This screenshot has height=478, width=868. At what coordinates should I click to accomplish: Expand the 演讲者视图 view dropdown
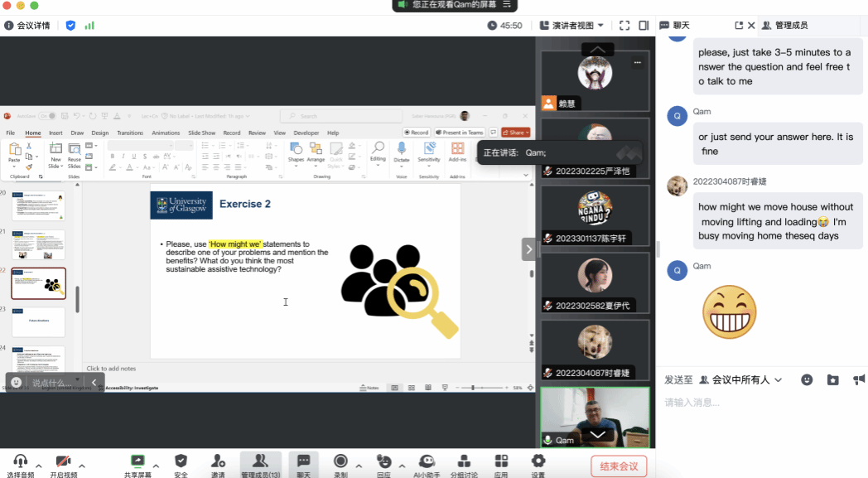pyautogui.click(x=571, y=26)
